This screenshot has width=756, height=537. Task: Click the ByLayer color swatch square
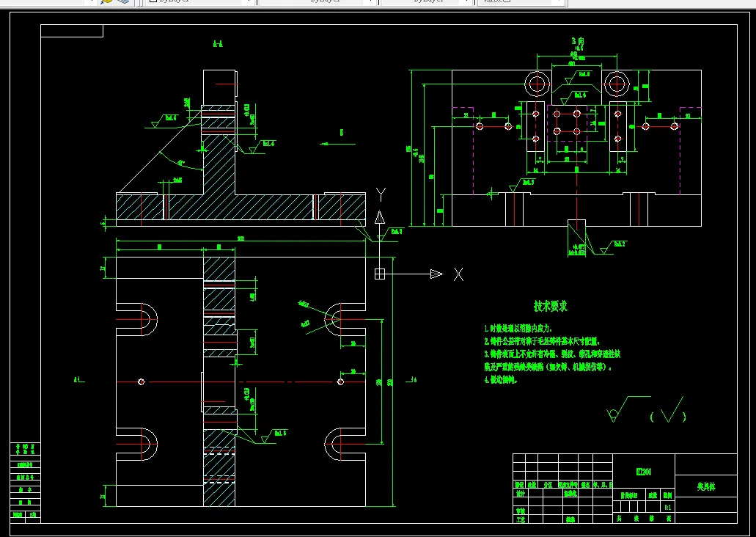pos(153,1)
